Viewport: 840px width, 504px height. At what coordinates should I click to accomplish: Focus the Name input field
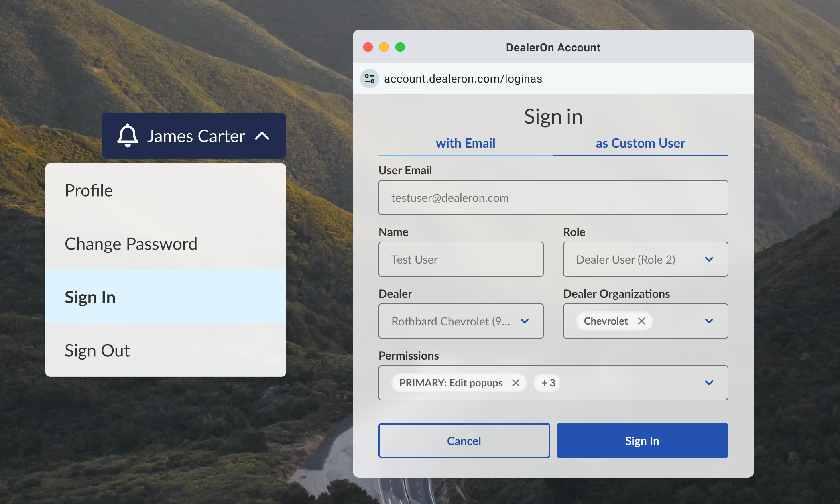pyautogui.click(x=461, y=259)
